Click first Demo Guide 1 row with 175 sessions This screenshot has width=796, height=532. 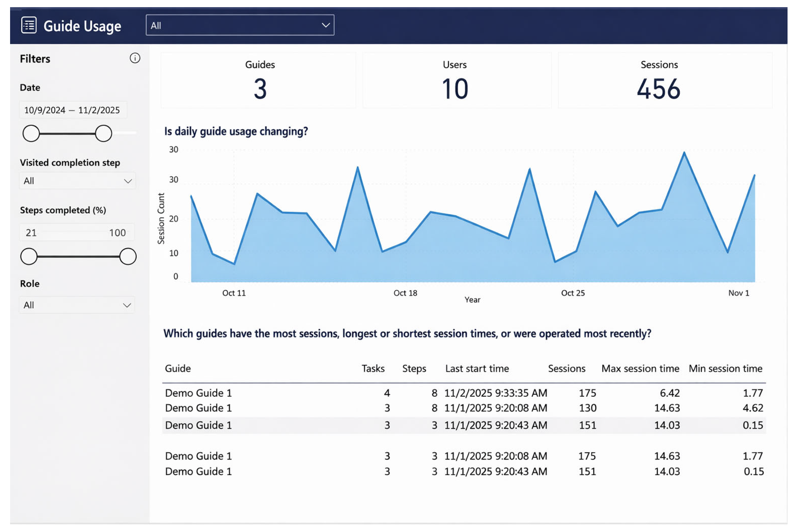(x=464, y=393)
